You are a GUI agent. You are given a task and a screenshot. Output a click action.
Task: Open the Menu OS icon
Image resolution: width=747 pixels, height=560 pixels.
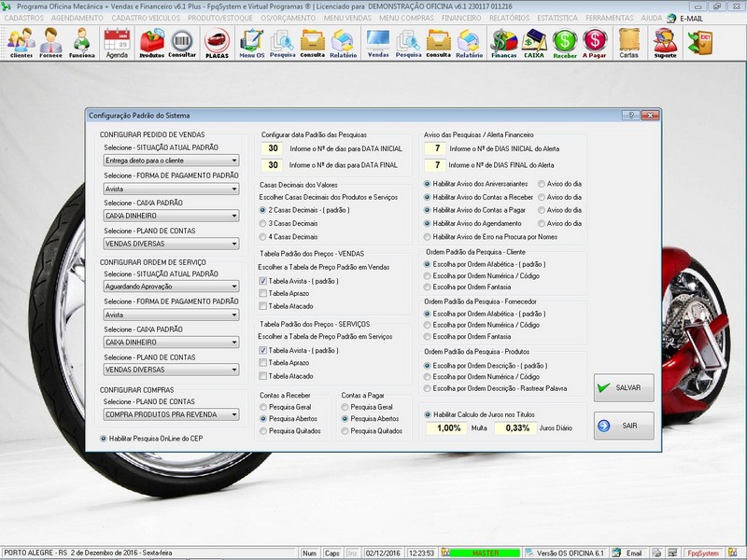point(251,42)
